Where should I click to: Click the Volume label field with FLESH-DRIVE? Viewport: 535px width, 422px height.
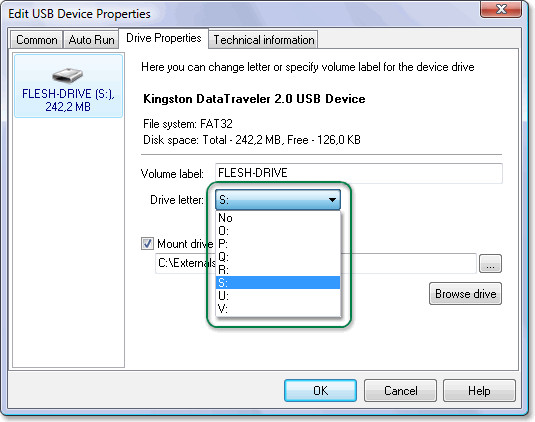coord(359,173)
